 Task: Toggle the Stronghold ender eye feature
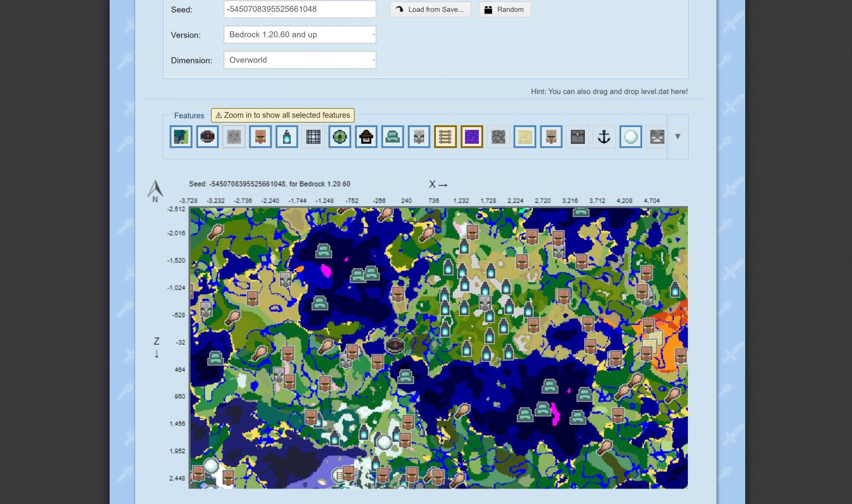(339, 137)
